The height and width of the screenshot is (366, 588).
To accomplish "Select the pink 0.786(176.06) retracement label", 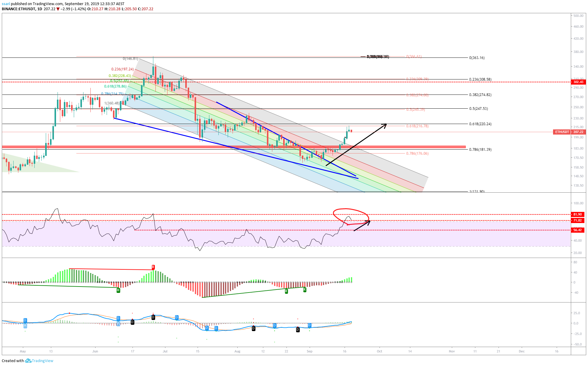I will click(417, 154).
